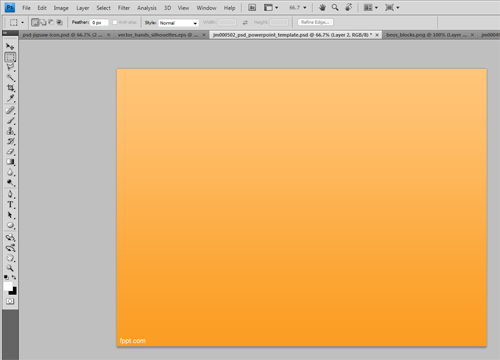Image resolution: width=500 pixels, height=360 pixels.
Task: Open the foreground color swatch
Action: tap(8, 286)
